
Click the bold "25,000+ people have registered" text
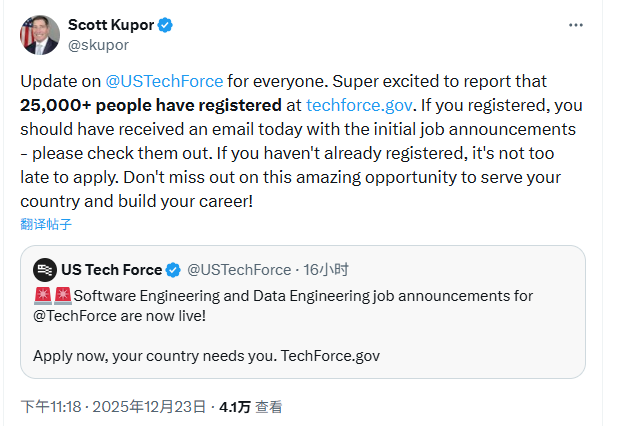click(150, 104)
